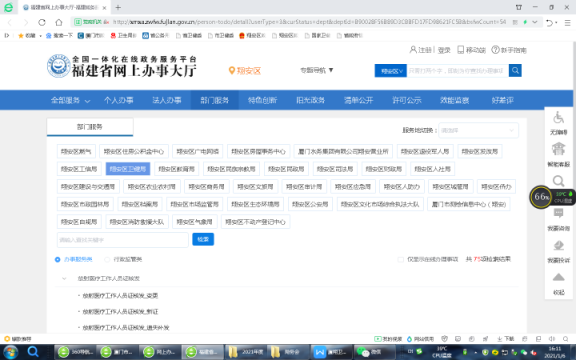576x360 pixels.
Task: Click the status bar zoom magnifier icon
Action: click(x=565, y=339)
